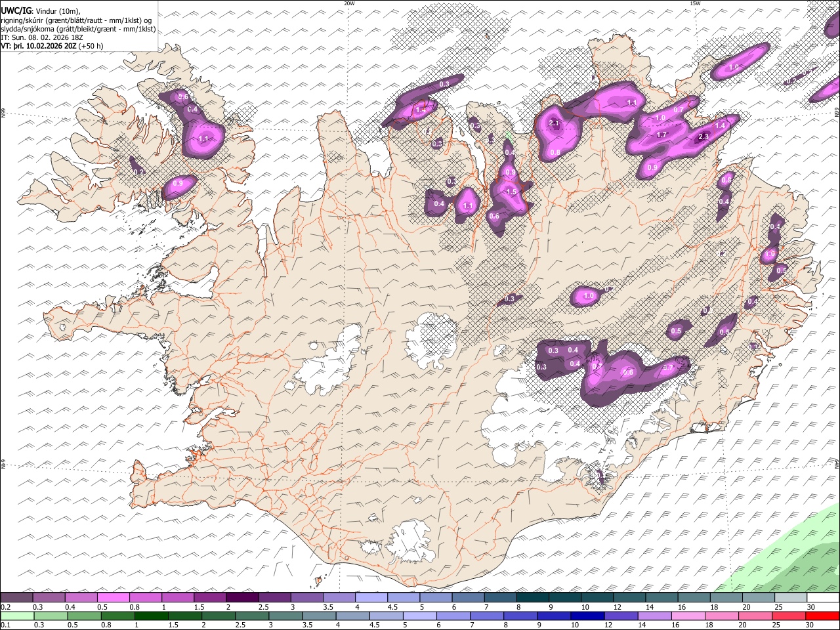Click the 0.2 legend scale label
The width and height of the screenshot is (840, 630).
[6, 607]
